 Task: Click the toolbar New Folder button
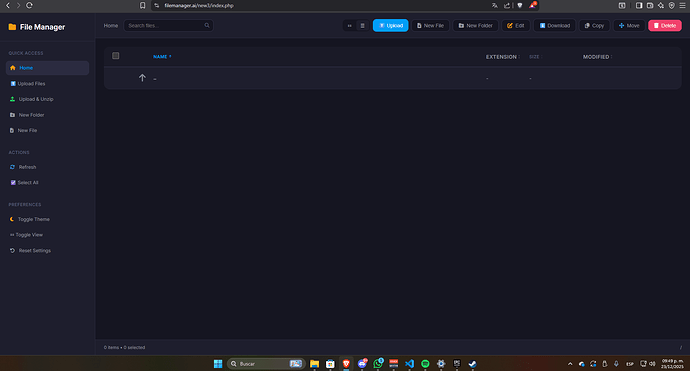click(475, 26)
